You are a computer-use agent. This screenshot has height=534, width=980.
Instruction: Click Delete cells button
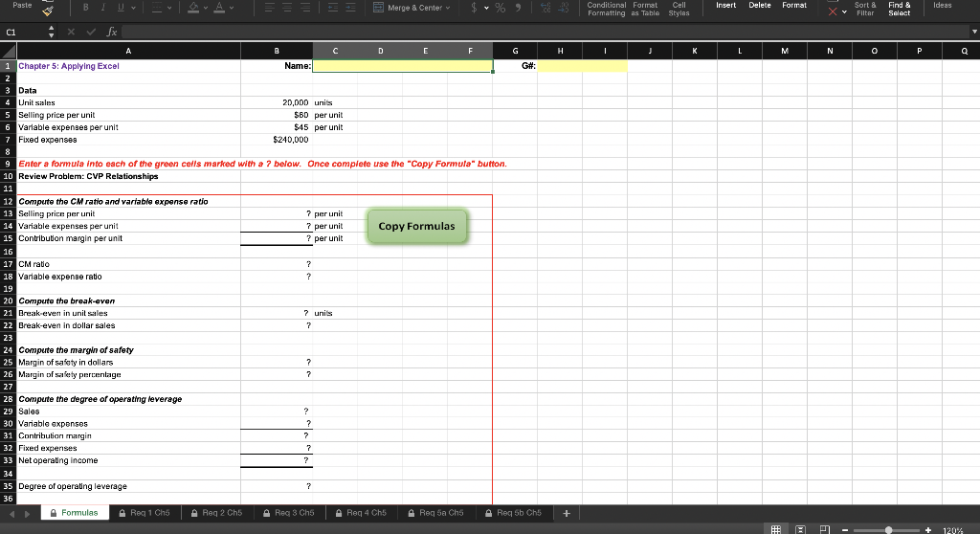point(760,5)
